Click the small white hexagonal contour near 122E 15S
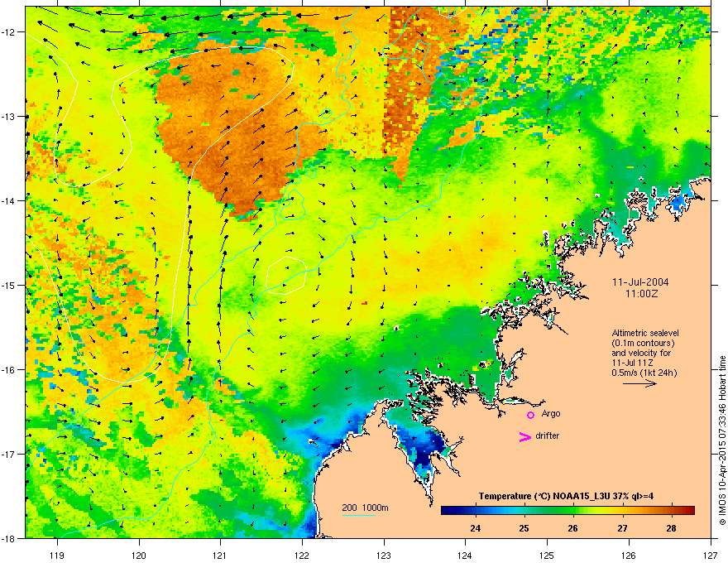728x563 pixels. tap(286, 276)
